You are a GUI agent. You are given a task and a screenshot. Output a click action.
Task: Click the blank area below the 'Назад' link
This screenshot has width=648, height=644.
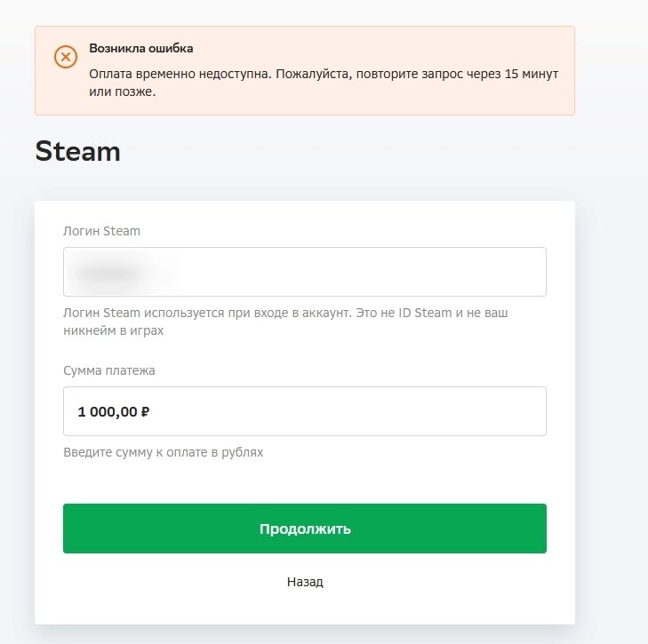coord(305,608)
